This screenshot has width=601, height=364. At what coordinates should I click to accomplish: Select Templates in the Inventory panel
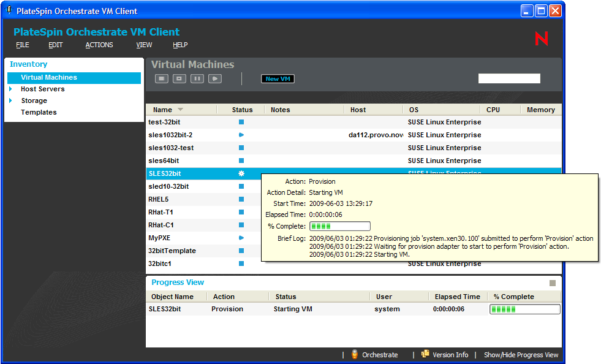[39, 112]
